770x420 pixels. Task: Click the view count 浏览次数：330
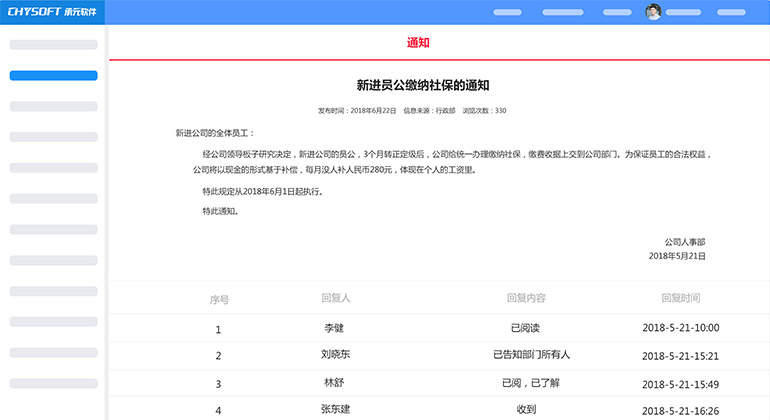point(484,111)
